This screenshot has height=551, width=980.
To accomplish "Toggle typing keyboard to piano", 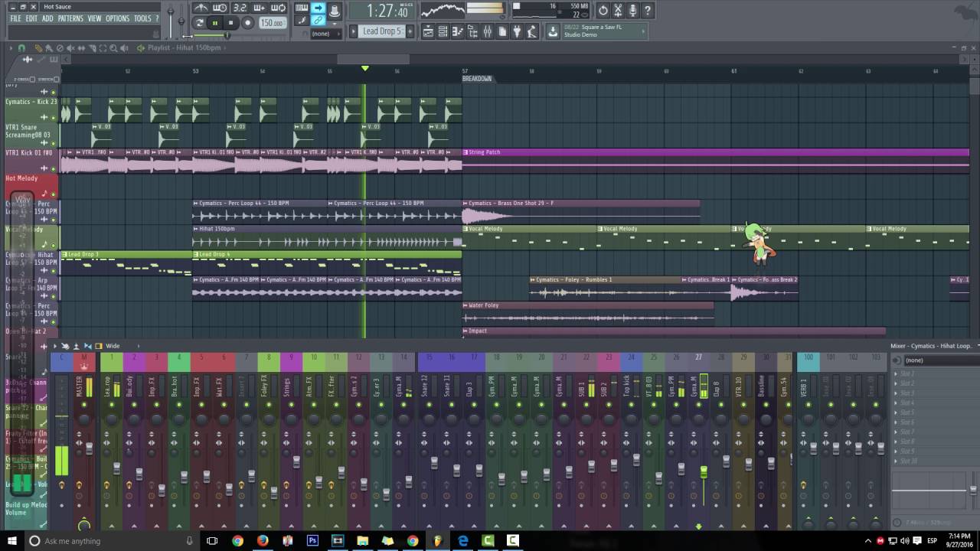I will pyautogui.click(x=301, y=8).
